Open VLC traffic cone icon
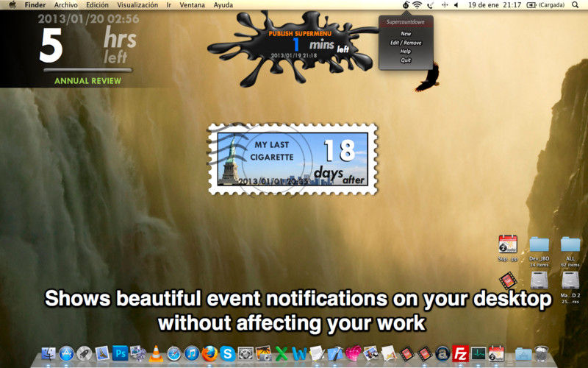This screenshot has height=368, width=588. (x=156, y=353)
